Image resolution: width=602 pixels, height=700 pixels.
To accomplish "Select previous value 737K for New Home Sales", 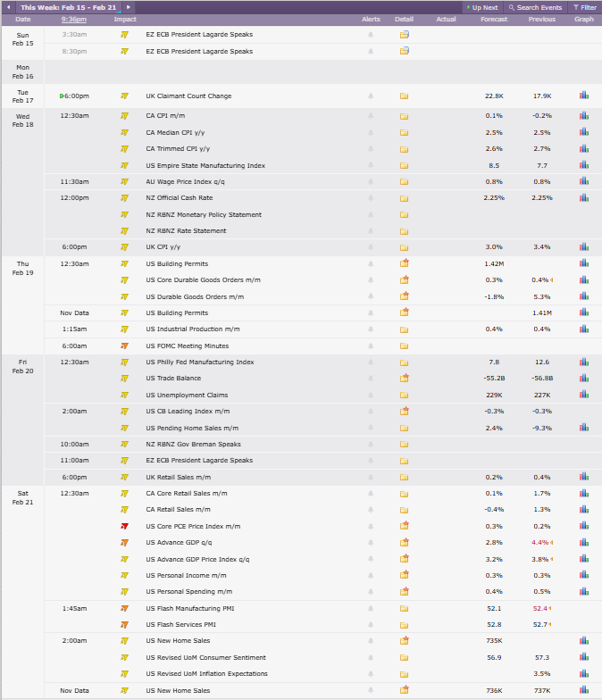I will point(541,691).
